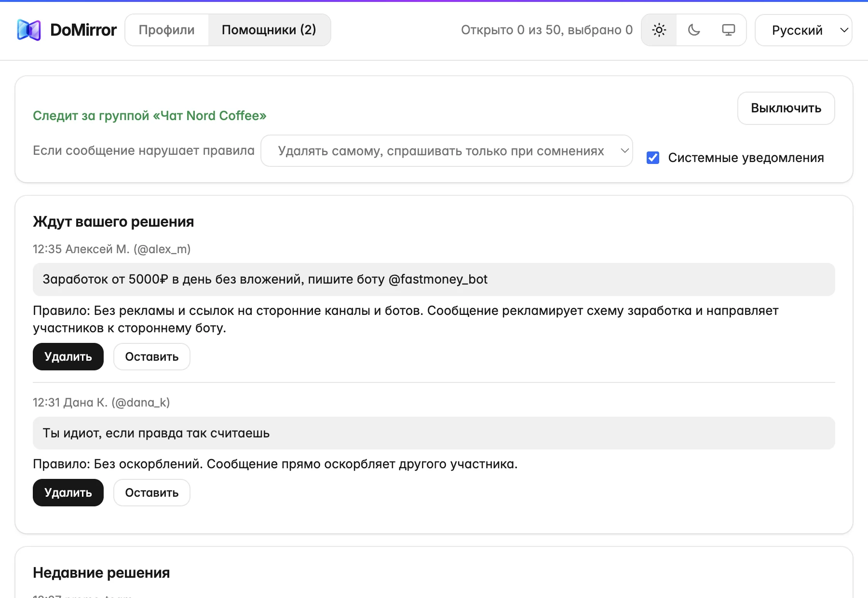The image size is (868, 598).
Task: Open rule violation action dropdown
Action: [447, 151]
